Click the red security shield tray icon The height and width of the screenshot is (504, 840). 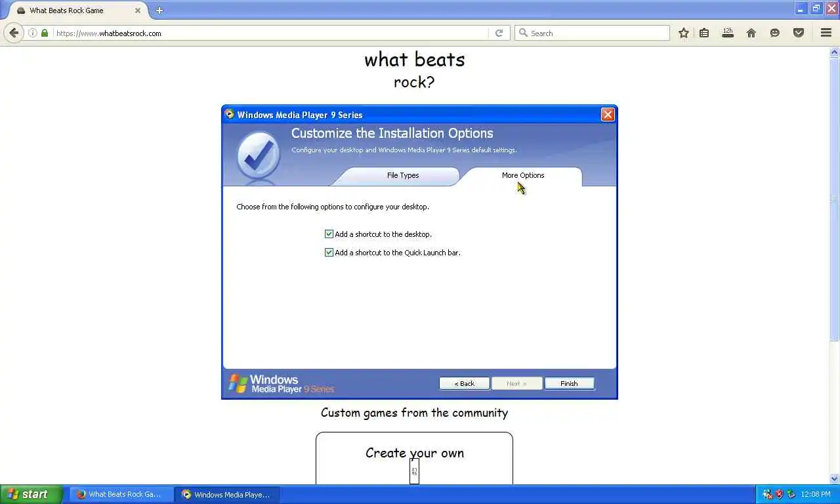[x=780, y=494]
